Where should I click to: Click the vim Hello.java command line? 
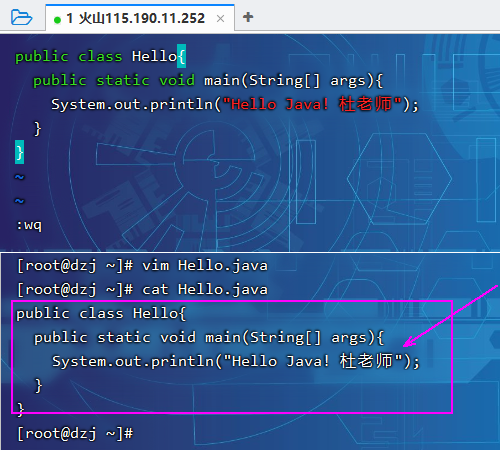click(x=142, y=266)
